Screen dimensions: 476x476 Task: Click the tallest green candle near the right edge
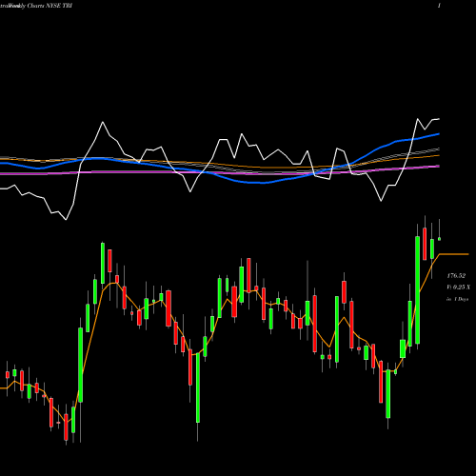[x=418, y=289]
